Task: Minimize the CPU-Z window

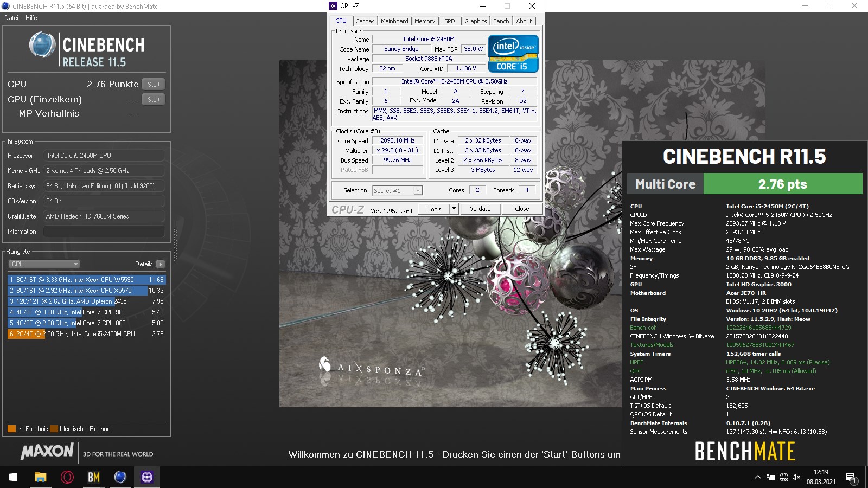Action: [482, 6]
